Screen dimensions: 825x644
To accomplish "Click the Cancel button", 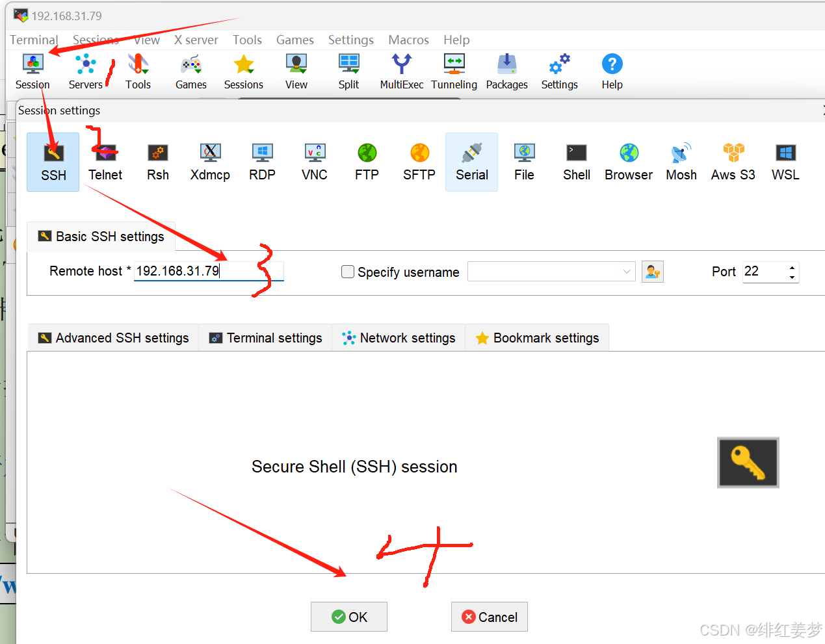I will click(x=490, y=617).
